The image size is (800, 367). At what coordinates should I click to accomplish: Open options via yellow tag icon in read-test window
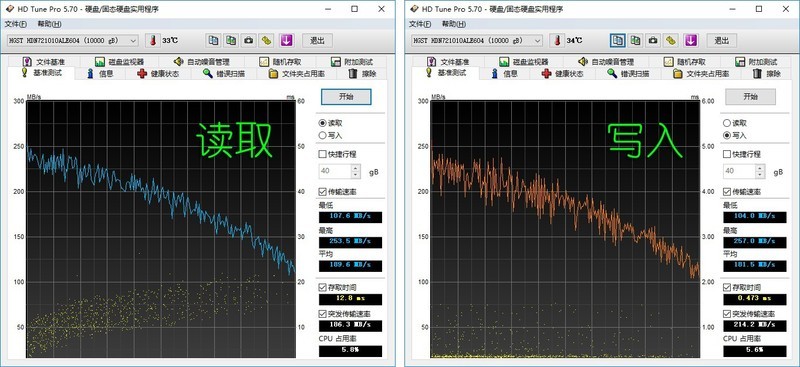click(266, 40)
